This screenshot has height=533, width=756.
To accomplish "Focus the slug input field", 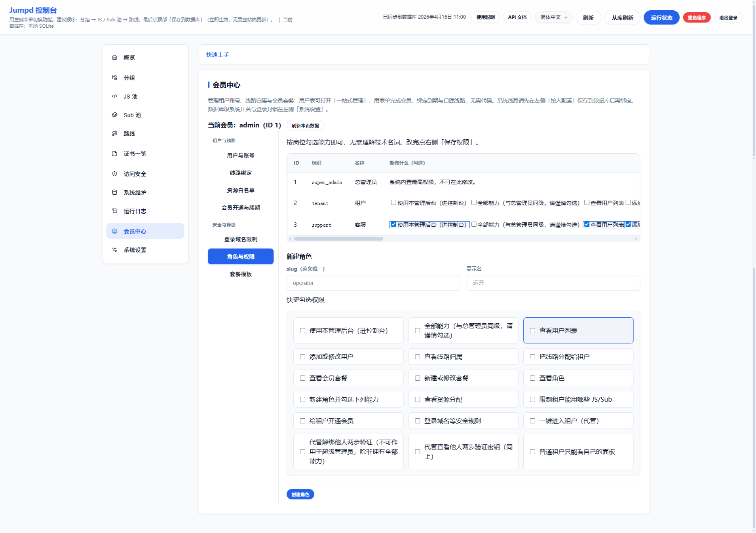I will [x=373, y=283].
